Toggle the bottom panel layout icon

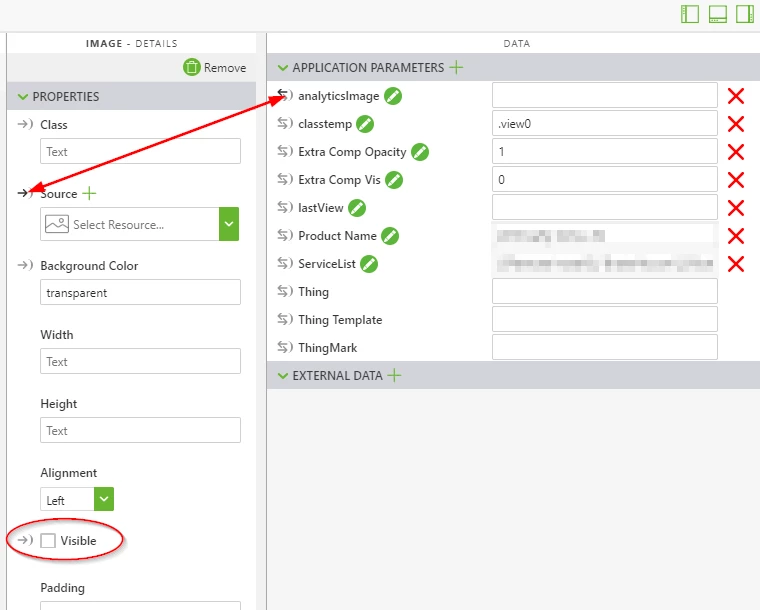point(718,14)
